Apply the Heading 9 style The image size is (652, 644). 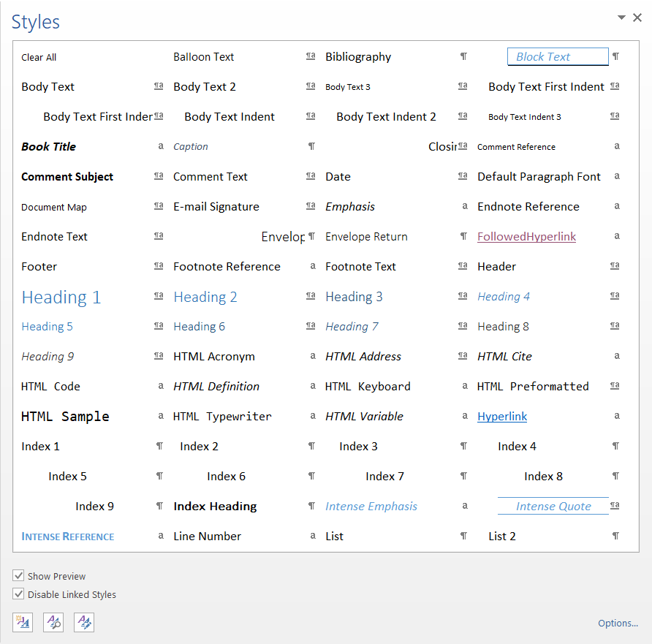(x=48, y=356)
